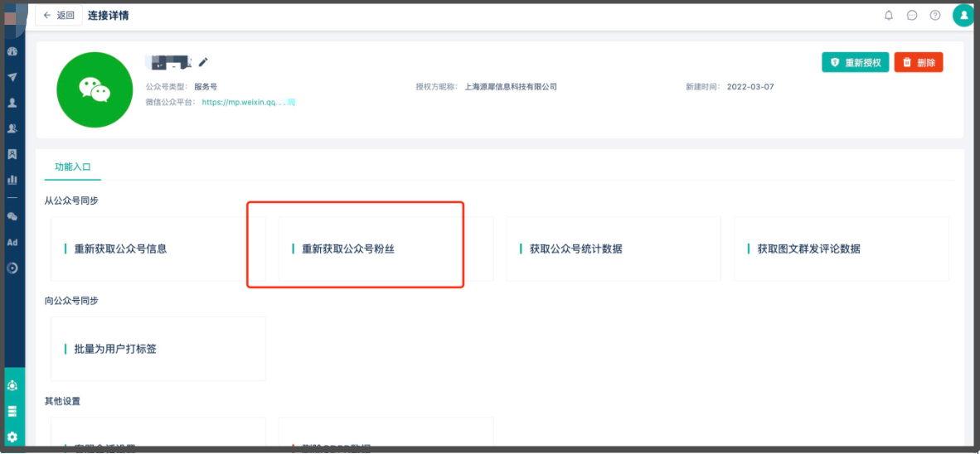Click the green WeChat account logo
The width and height of the screenshot is (980, 454).
pos(95,90)
